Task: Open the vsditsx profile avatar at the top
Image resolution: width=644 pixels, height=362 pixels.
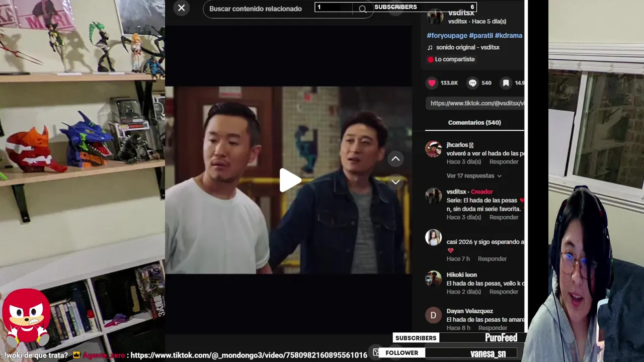Action: pyautogui.click(x=435, y=17)
